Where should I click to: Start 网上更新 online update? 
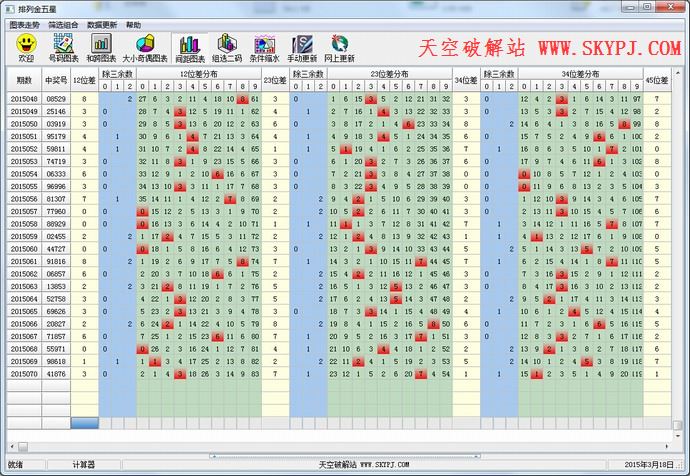[340, 48]
